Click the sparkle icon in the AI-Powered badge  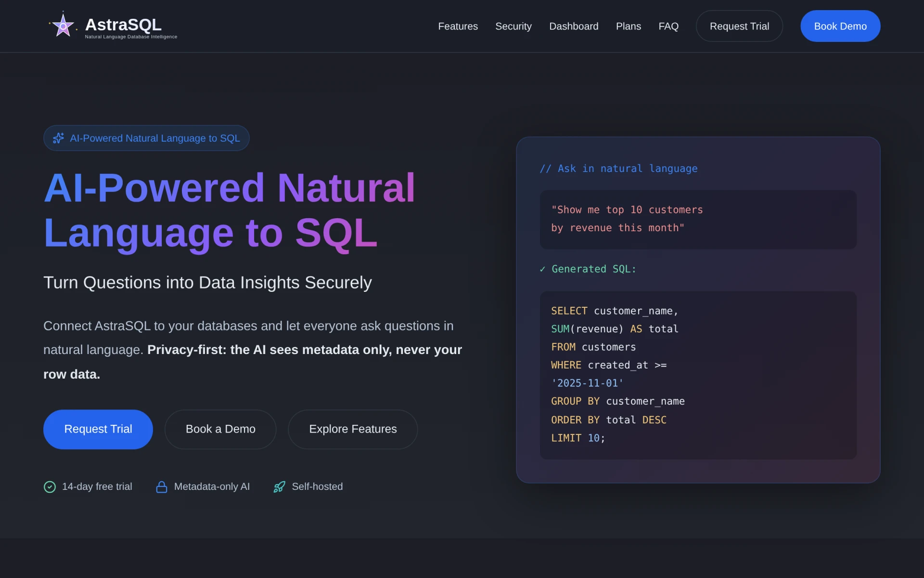coord(58,138)
